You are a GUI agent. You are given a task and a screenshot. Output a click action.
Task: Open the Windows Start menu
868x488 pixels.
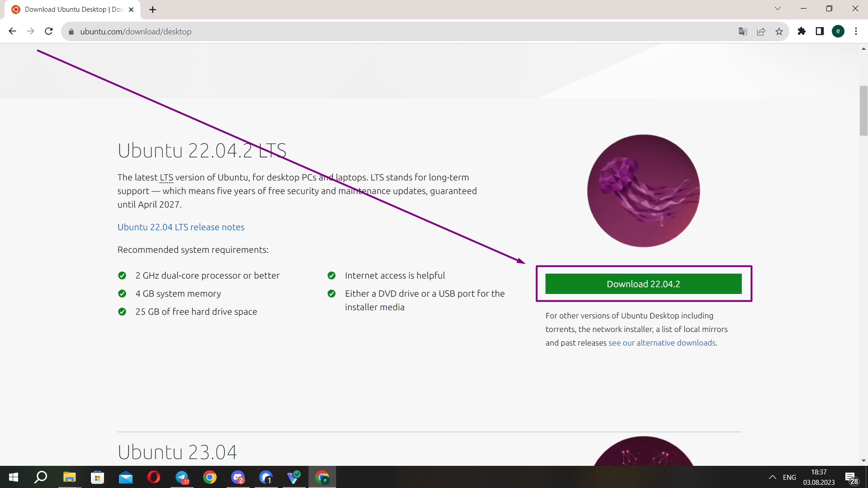14,477
